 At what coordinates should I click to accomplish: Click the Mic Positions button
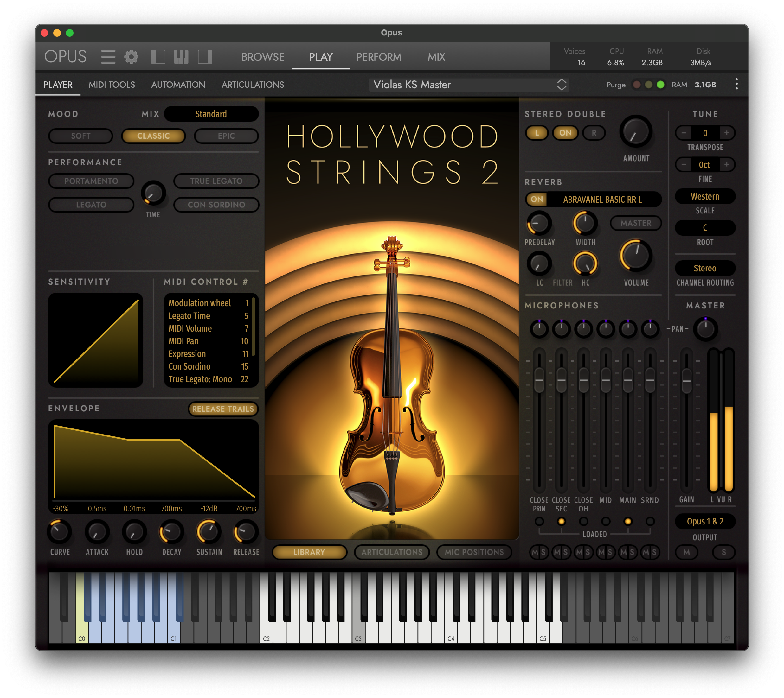(x=474, y=552)
